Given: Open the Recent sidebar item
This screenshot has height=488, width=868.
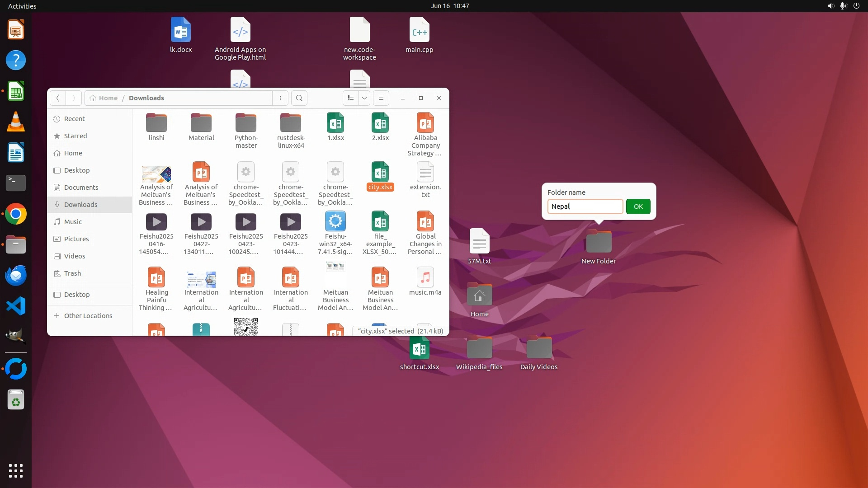Looking at the screenshot, I should (74, 119).
